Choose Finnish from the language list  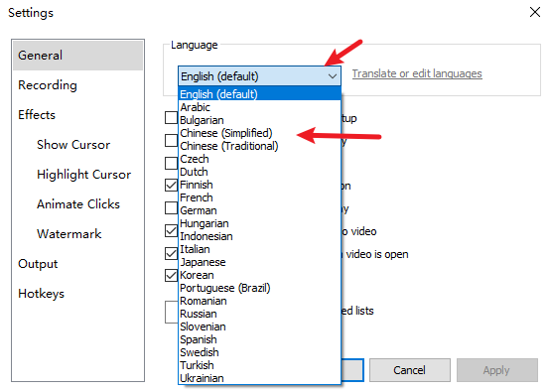259,185
